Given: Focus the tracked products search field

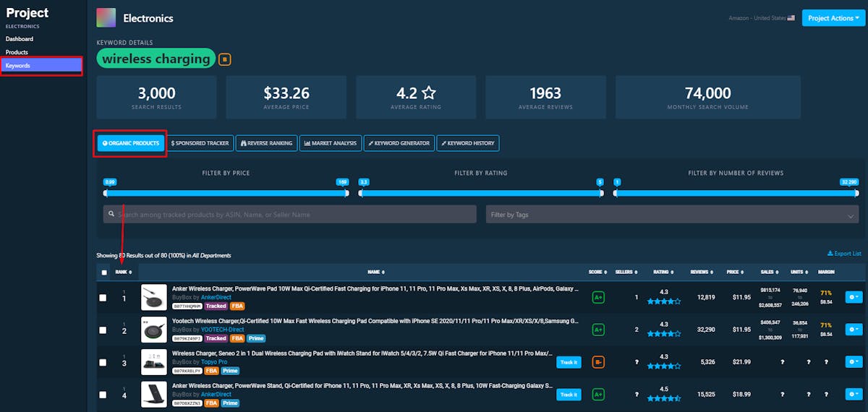Looking at the screenshot, I should click(290, 214).
